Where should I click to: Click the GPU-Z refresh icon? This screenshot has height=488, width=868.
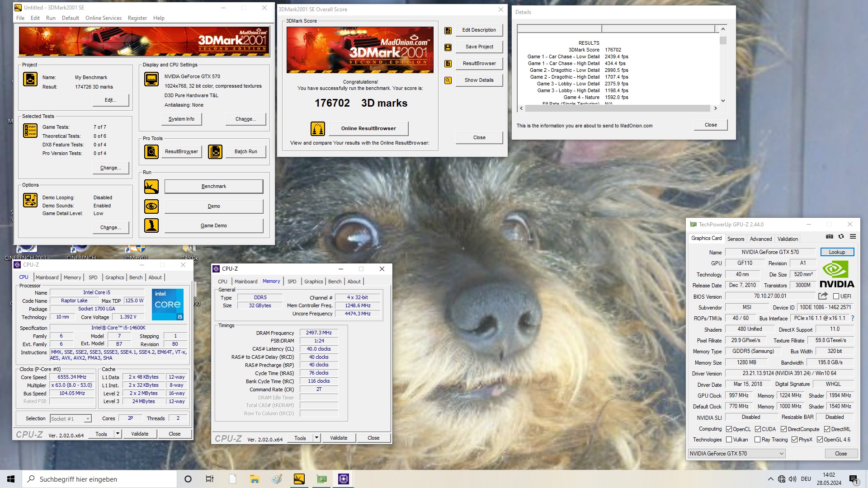tap(841, 236)
